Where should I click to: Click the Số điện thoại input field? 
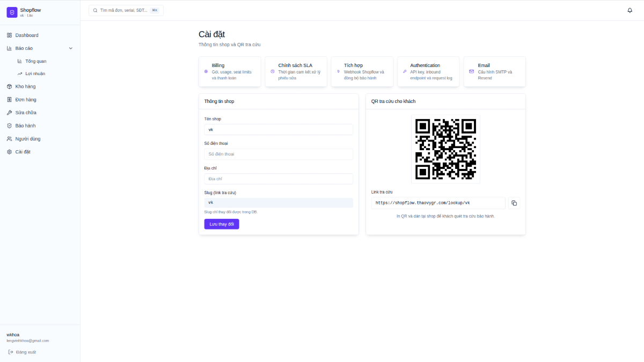point(279,154)
